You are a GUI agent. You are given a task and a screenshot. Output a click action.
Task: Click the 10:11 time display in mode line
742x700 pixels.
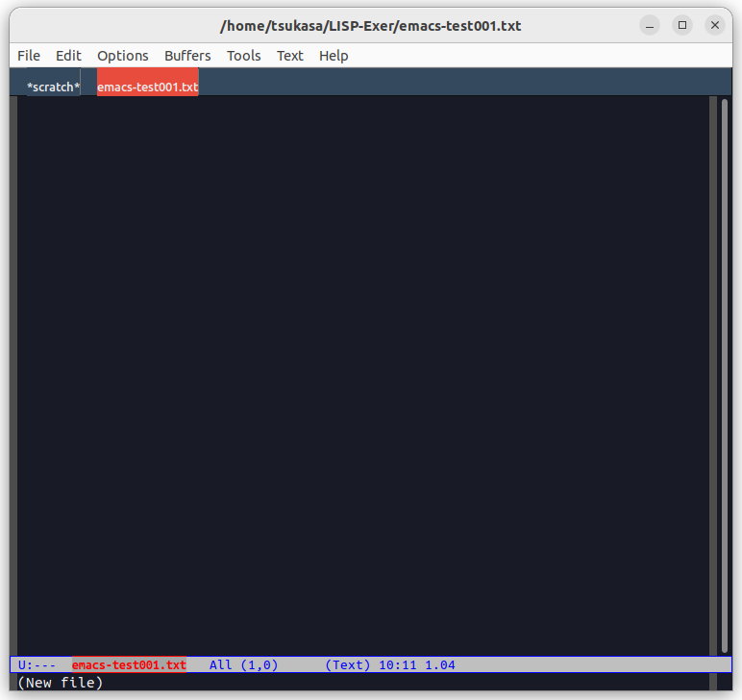(398, 664)
